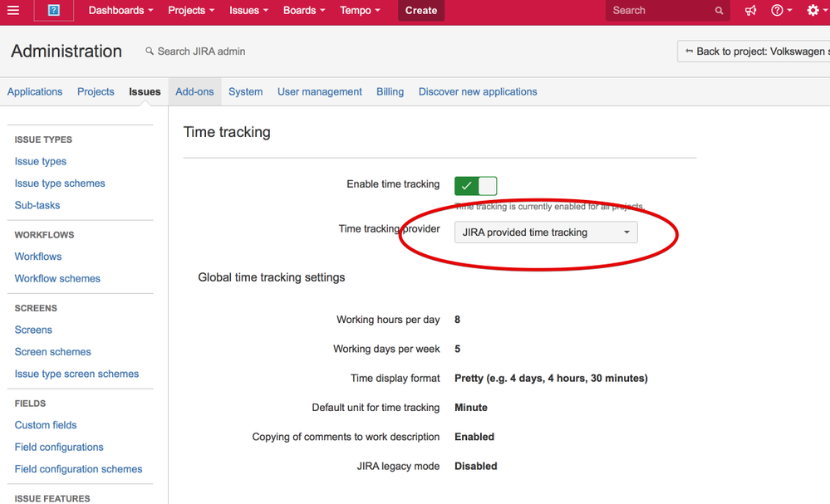This screenshot has width=830, height=504.
Task: Open the User management tab
Action: point(320,91)
